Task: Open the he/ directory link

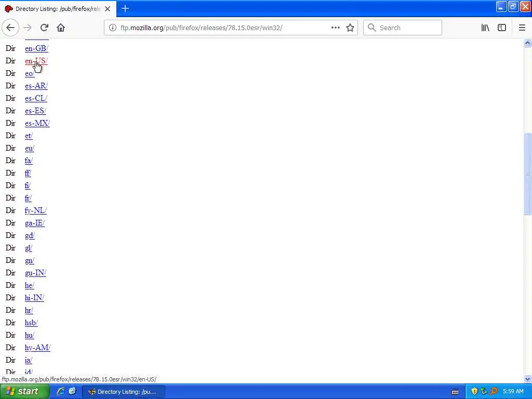Action: [x=30, y=285]
